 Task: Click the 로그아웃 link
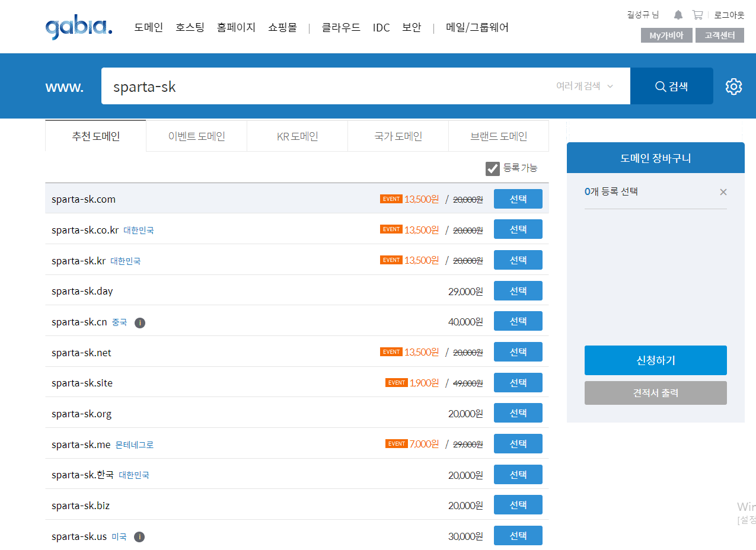[729, 15]
